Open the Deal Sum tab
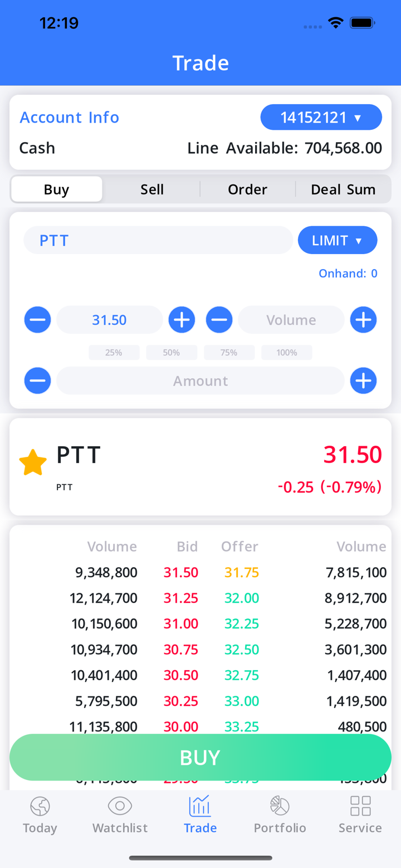This screenshot has width=401, height=868. (343, 189)
